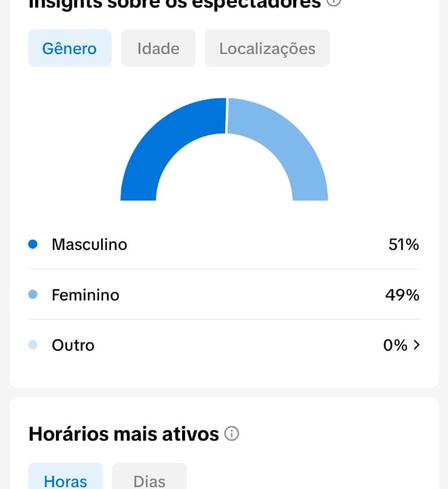Click the Outro pale blue legend dot

coord(33,345)
